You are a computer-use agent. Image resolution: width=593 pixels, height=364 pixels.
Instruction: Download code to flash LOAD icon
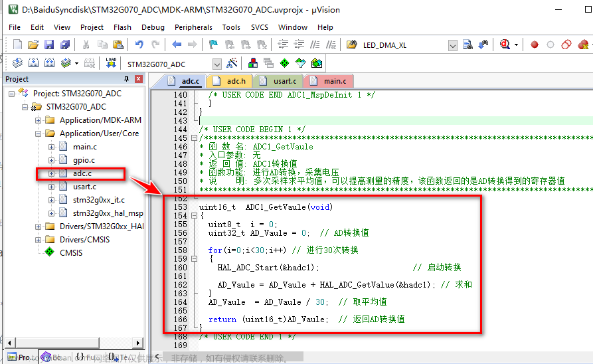click(111, 63)
